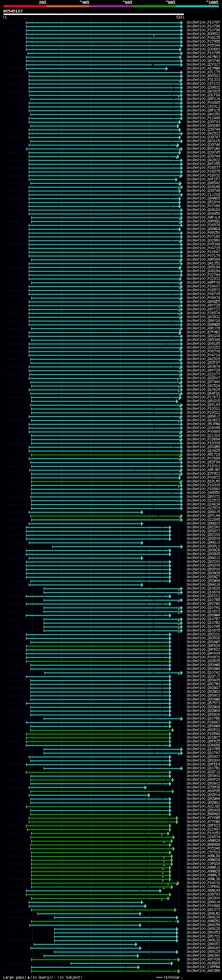Image resolution: width=222 pixels, height=980 pixels.
Task: Select the UniRef100_P19312 label
Action: pos(203,412)
